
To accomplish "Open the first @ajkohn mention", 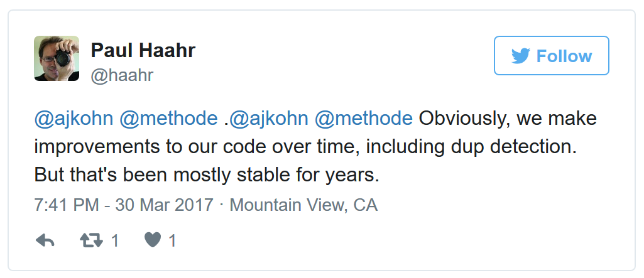I will tap(73, 119).
